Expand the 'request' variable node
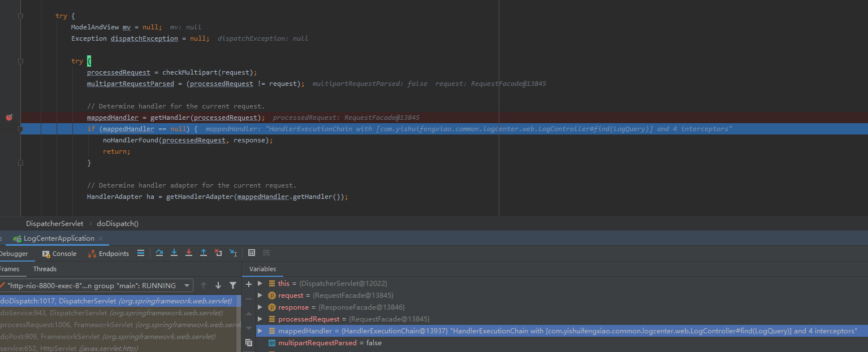Viewport: 868px width, 352px height. click(260, 295)
